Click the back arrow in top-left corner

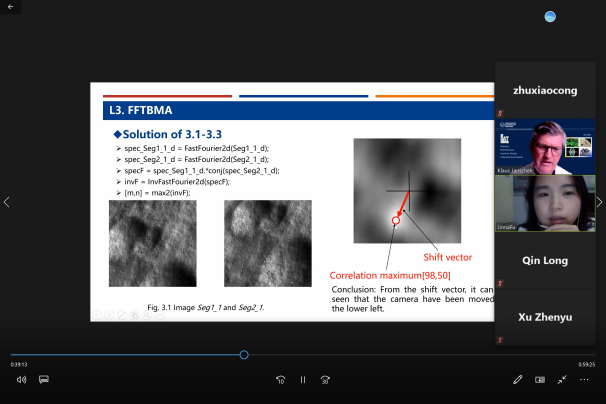[x=12, y=8]
